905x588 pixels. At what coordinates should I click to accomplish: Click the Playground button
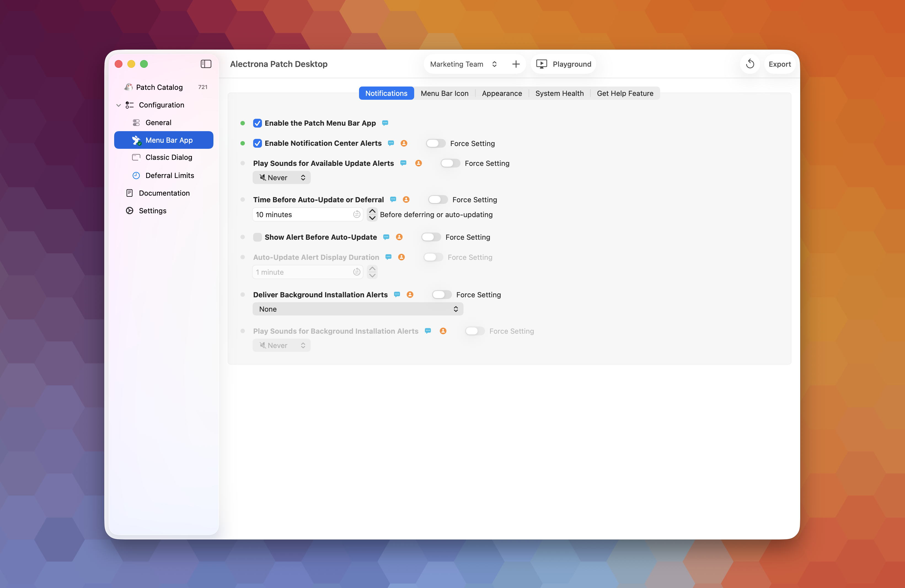tap(564, 64)
